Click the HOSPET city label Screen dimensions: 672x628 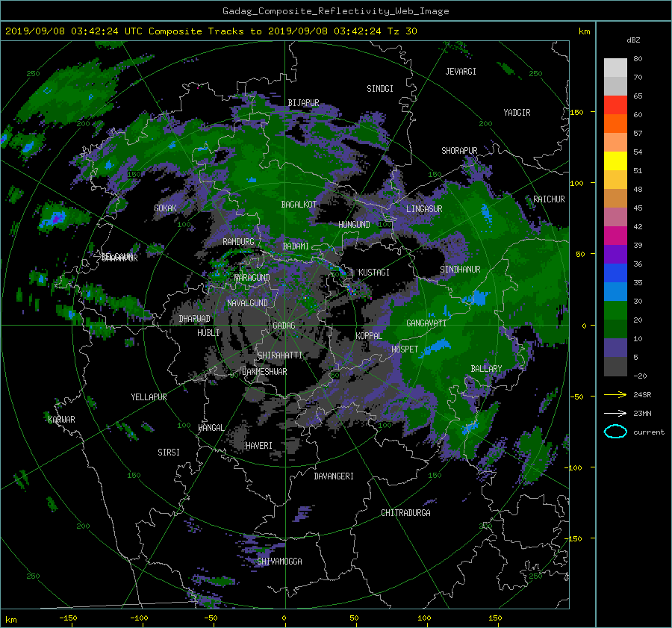(x=405, y=349)
